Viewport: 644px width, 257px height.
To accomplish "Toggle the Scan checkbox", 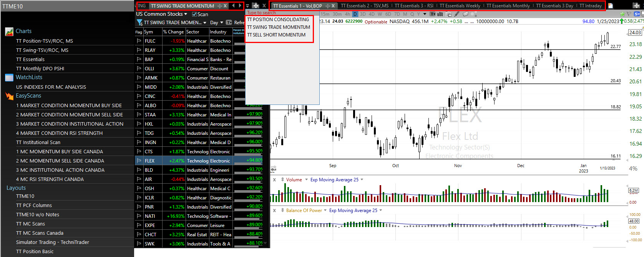I will click(194, 14).
